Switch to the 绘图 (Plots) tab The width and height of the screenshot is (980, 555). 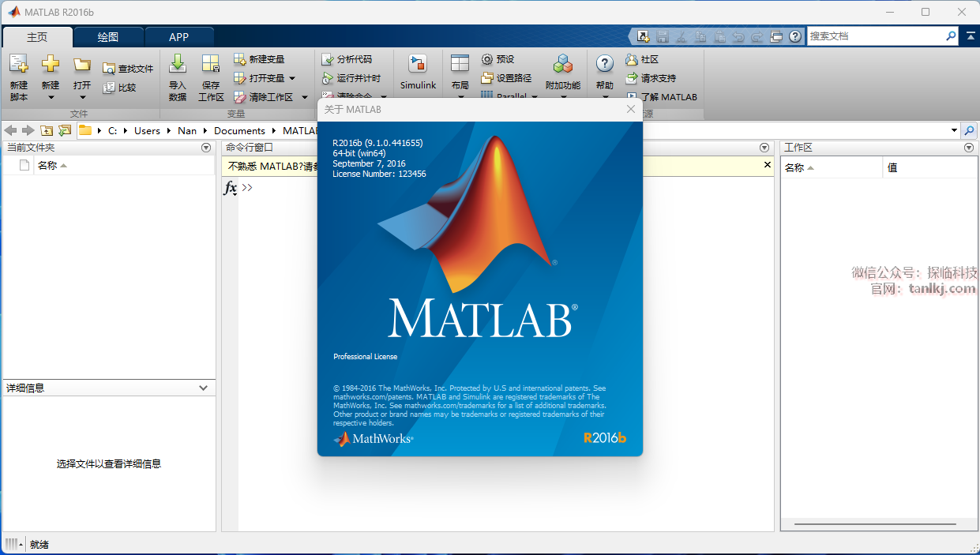[x=108, y=37]
